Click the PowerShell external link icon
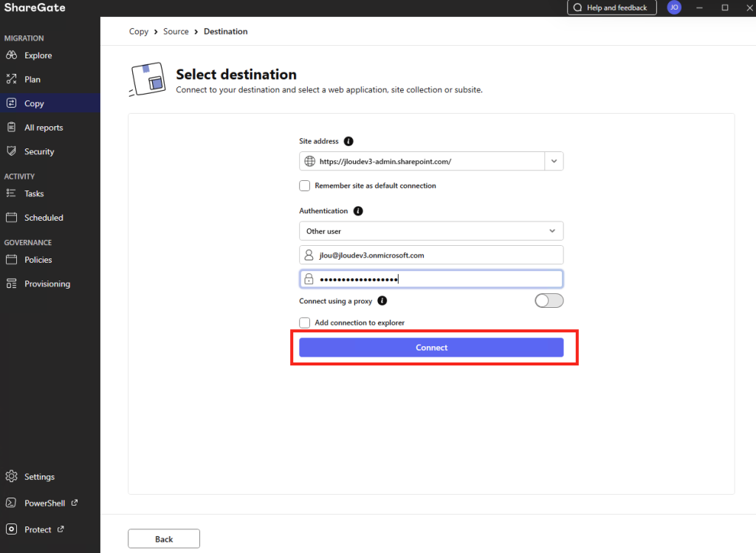Screen dimensions: 756x553 [x=75, y=502]
